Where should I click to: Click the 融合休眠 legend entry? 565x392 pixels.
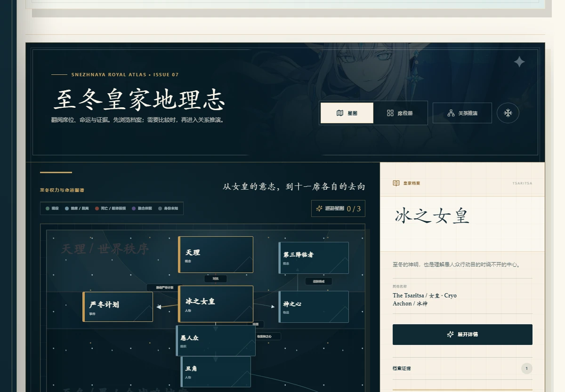142,208
